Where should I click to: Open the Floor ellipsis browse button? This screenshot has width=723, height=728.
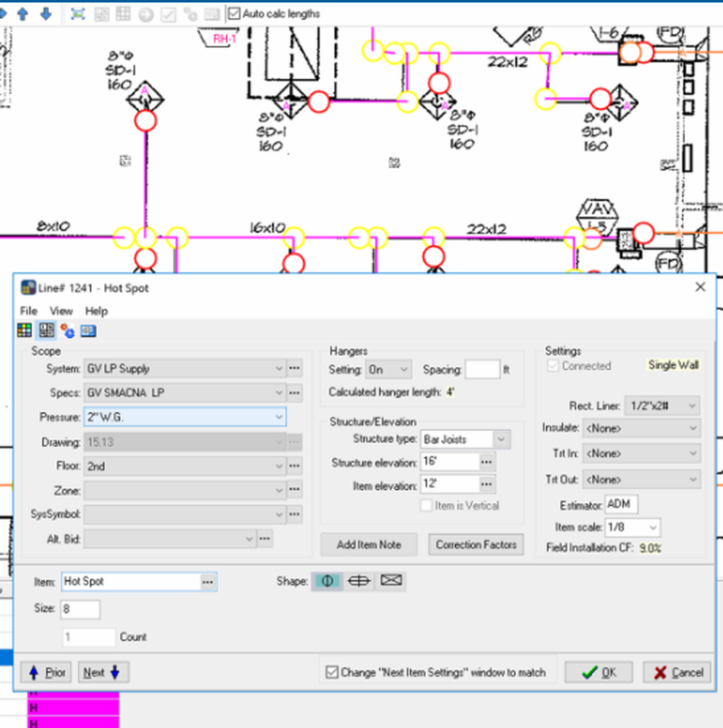(295, 466)
